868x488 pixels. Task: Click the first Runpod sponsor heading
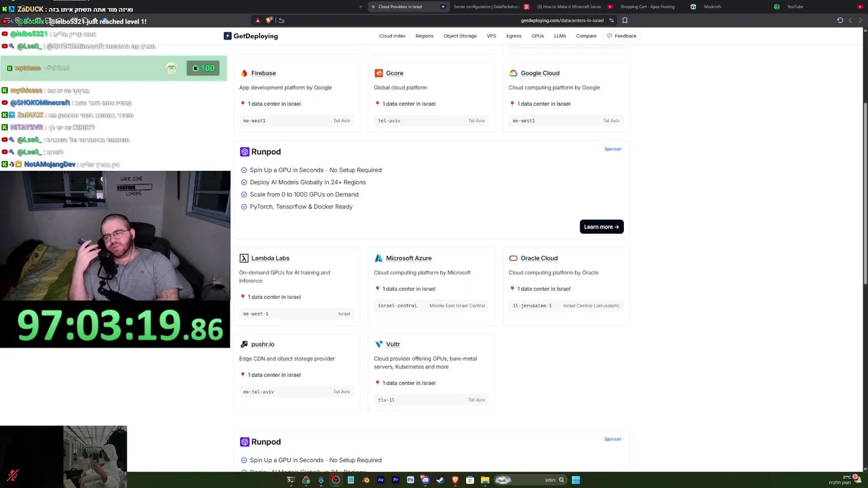click(x=266, y=152)
